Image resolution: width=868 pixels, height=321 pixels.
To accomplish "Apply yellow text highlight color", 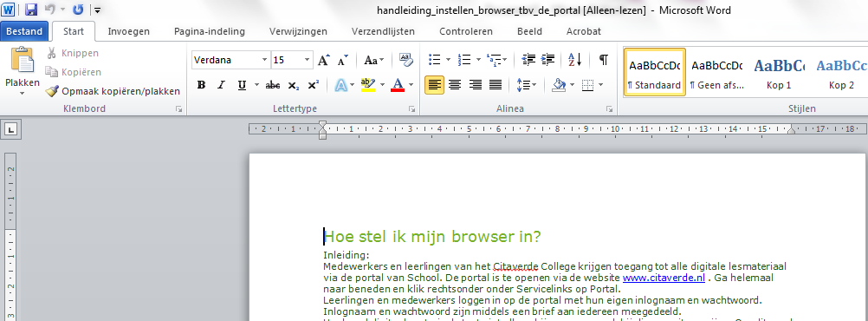I will (x=367, y=85).
